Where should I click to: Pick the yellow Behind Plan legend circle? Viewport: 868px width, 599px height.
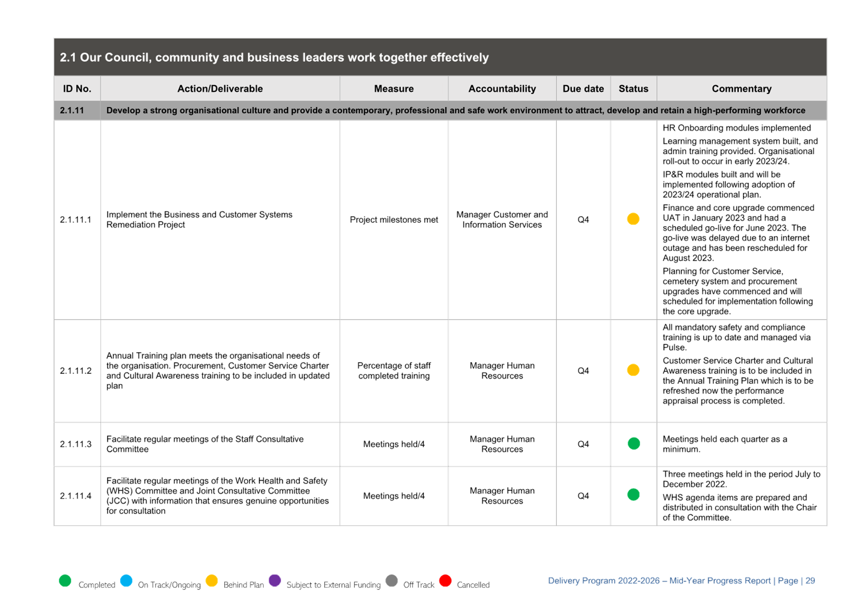[x=212, y=581]
